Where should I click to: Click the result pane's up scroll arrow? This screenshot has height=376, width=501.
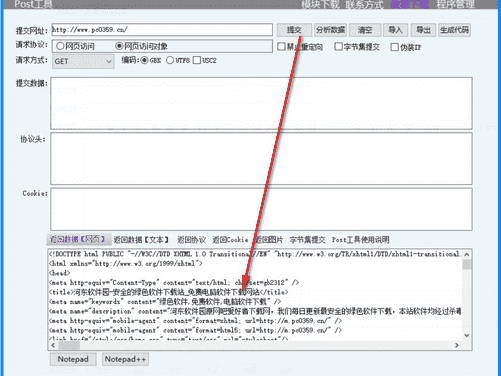(x=467, y=254)
